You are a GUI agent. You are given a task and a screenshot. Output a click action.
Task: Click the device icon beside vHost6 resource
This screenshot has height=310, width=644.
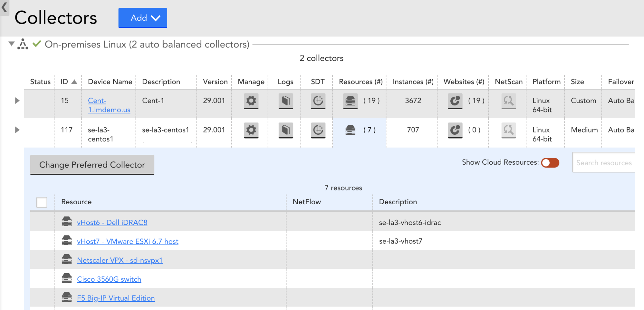pyautogui.click(x=67, y=222)
